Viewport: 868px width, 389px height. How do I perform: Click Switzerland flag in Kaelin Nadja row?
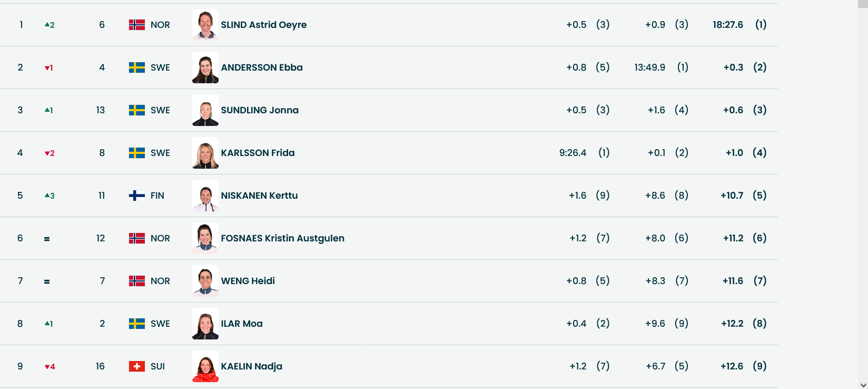tap(137, 366)
